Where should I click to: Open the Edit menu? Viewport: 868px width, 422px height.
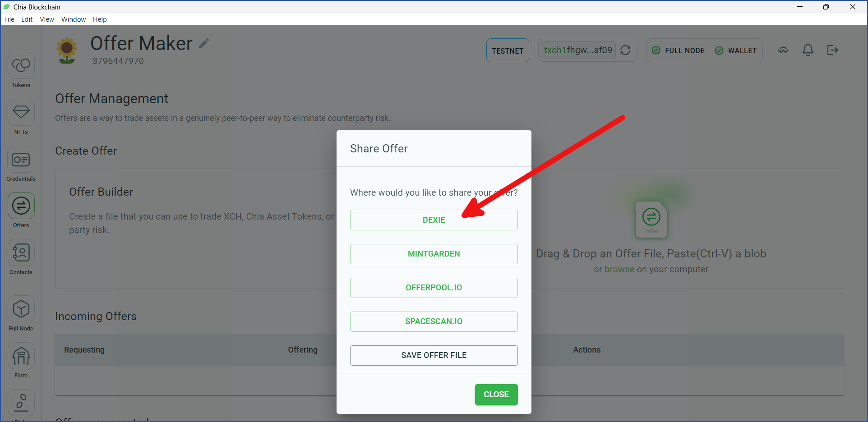click(x=27, y=19)
